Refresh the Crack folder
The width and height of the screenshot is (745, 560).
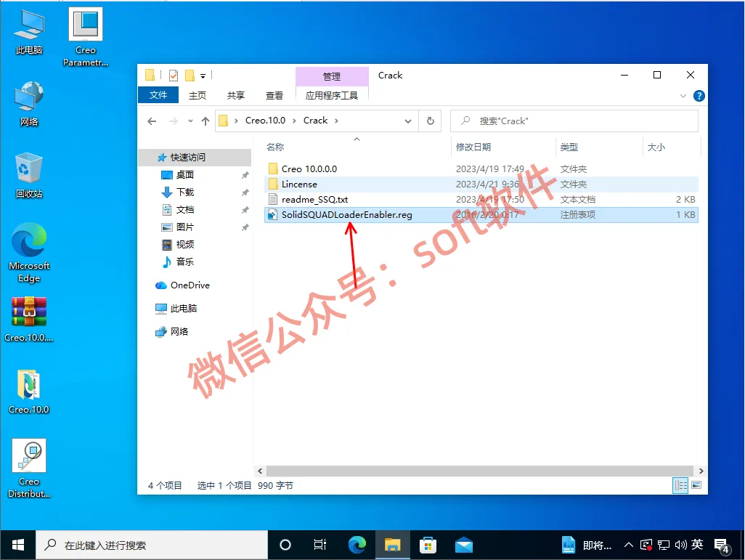[431, 121]
